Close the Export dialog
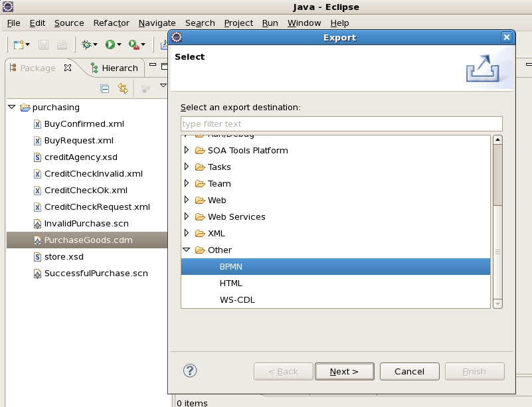 (x=507, y=37)
